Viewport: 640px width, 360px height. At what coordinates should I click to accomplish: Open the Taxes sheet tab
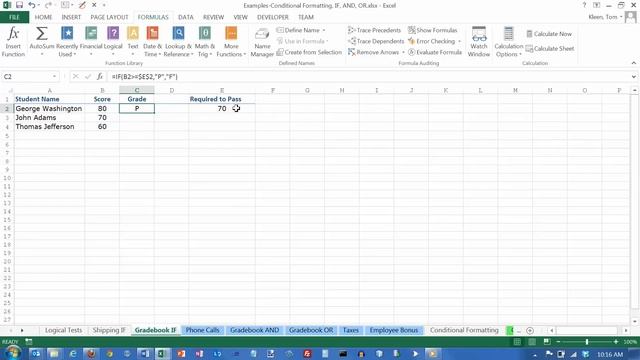coord(351,330)
